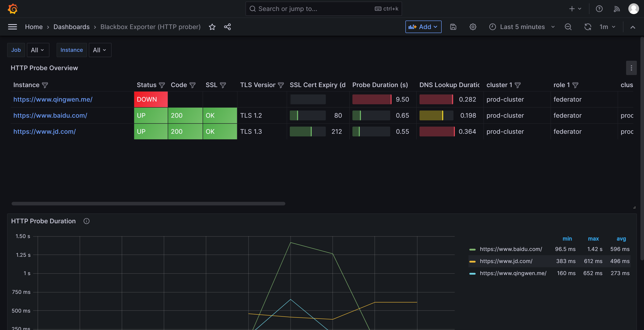Open the news feed RSS icon

coord(616,9)
